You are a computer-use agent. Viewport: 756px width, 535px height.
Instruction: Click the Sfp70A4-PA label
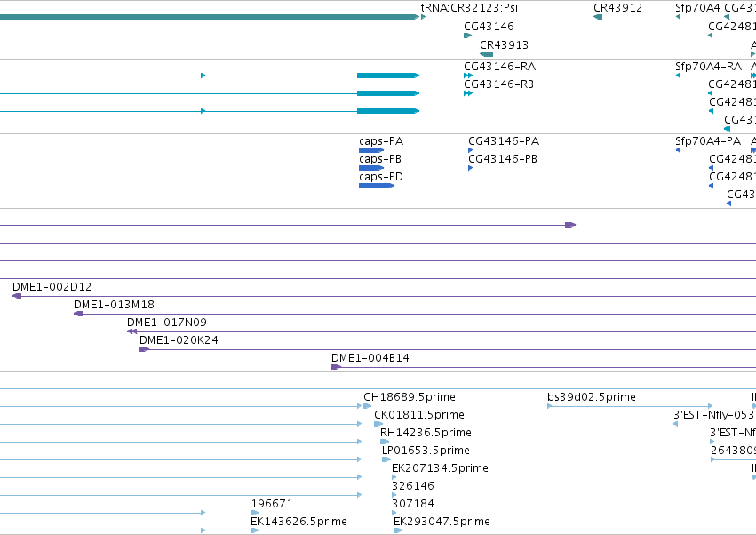click(708, 141)
